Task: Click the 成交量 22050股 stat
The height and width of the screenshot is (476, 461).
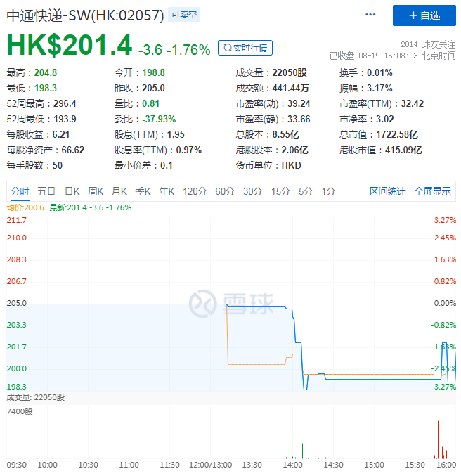Action: point(271,73)
